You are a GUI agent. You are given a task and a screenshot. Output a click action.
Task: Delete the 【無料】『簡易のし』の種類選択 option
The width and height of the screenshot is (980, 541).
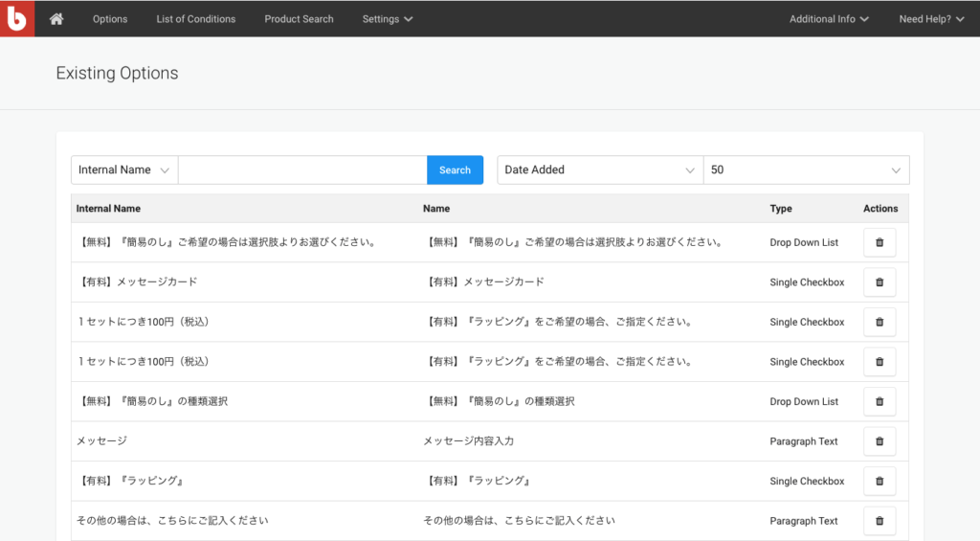point(880,402)
